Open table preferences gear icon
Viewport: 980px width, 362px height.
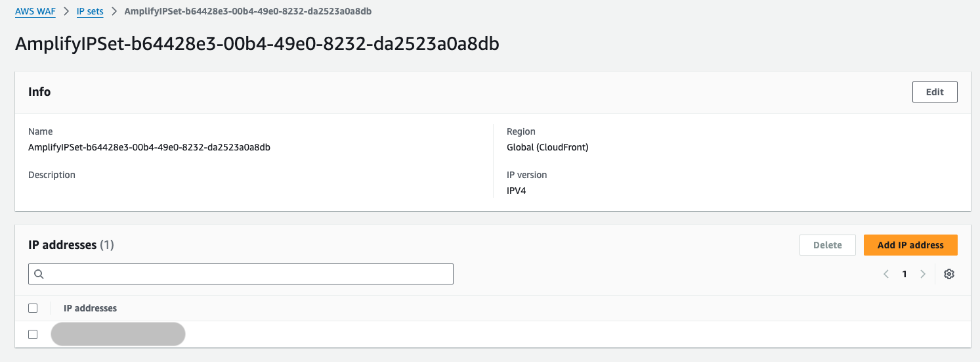click(948, 274)
